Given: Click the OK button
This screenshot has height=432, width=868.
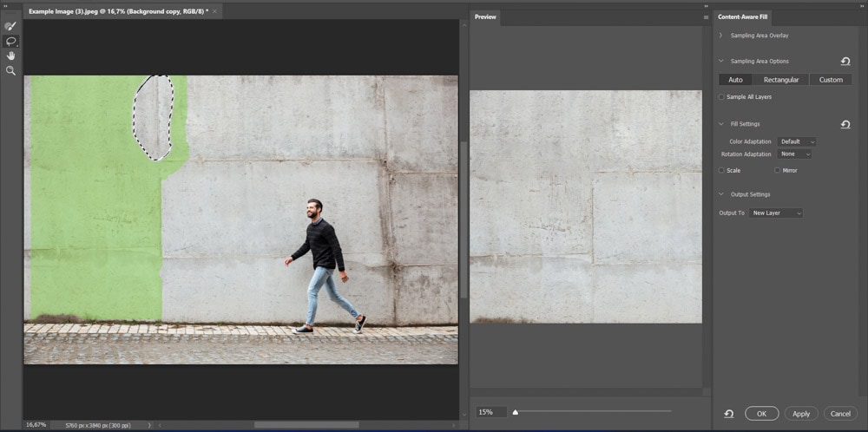Looking at the screenshot, I should 762,413.
